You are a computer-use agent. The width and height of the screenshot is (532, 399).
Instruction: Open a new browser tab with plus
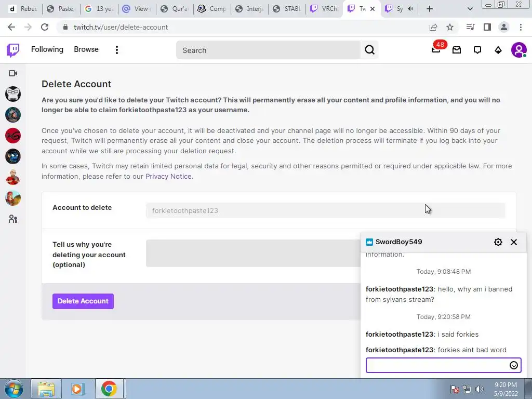[430, 9]
